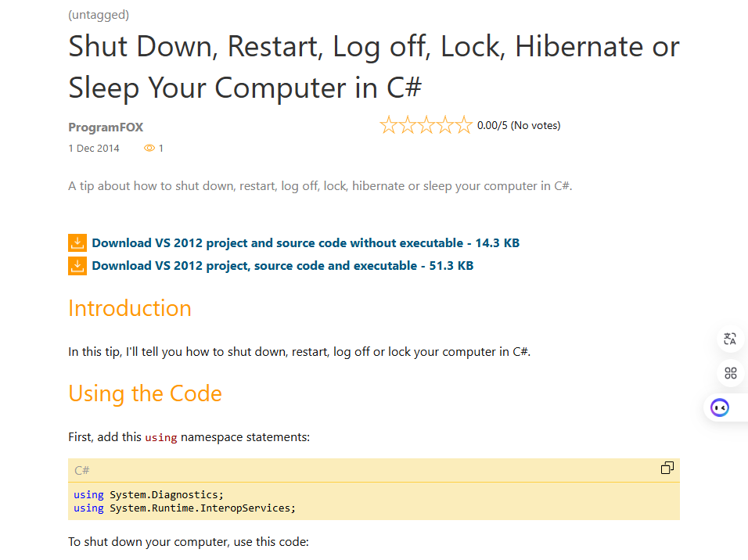Rate the article three stars

coord(426,125)
